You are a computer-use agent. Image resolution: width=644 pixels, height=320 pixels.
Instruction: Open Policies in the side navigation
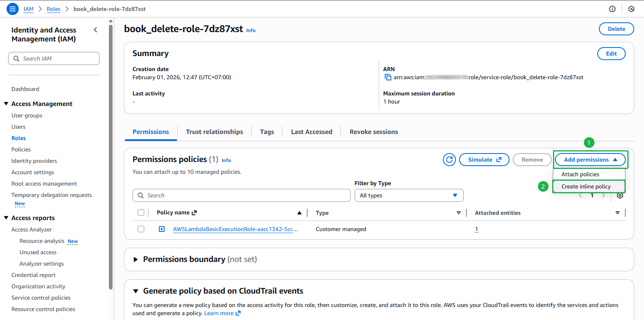coord(21,149)
